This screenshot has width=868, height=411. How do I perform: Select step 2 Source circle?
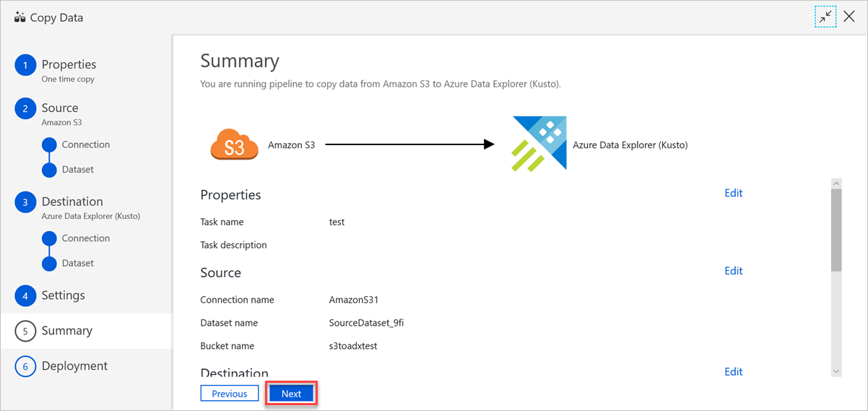tap(25, 108)
